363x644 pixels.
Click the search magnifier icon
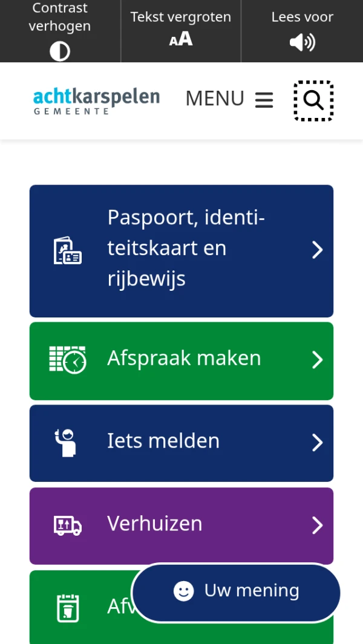pos(313,100)
